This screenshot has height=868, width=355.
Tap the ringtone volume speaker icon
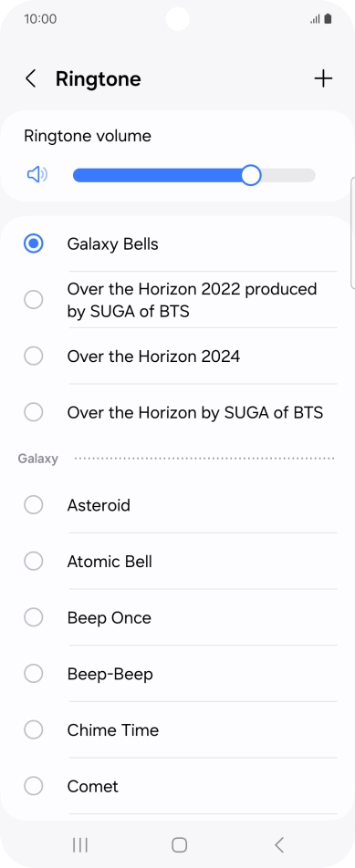pyautogui.click(x=37, y=175)
